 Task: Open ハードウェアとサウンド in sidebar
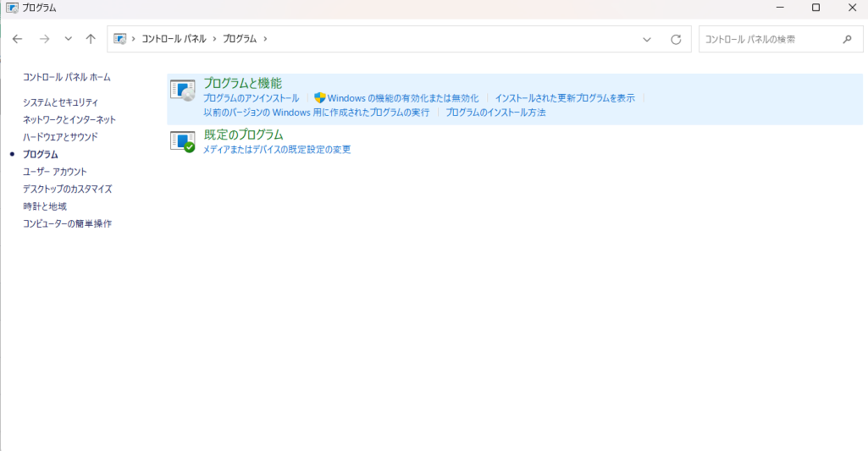(x=60, y=137)
